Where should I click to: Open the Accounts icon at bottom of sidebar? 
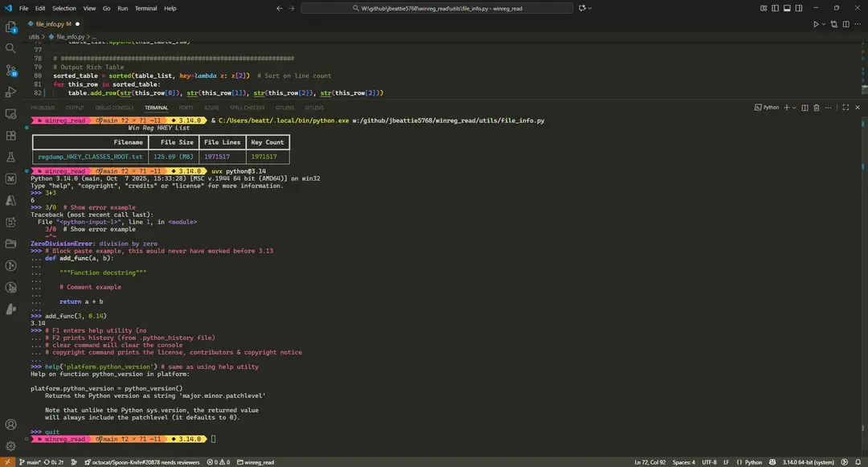(x=10, y=424)
